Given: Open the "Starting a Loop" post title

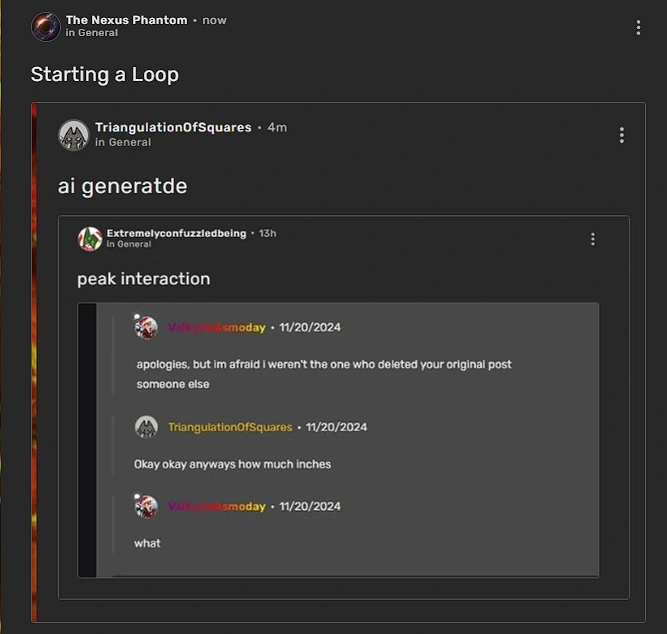Looking at the screenshot, I should [105, 74].
